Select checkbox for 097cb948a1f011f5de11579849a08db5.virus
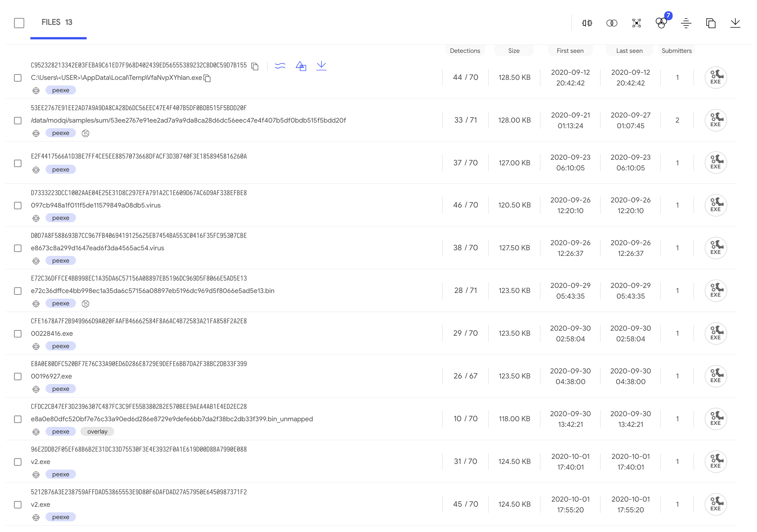 [x=18, y=205]
